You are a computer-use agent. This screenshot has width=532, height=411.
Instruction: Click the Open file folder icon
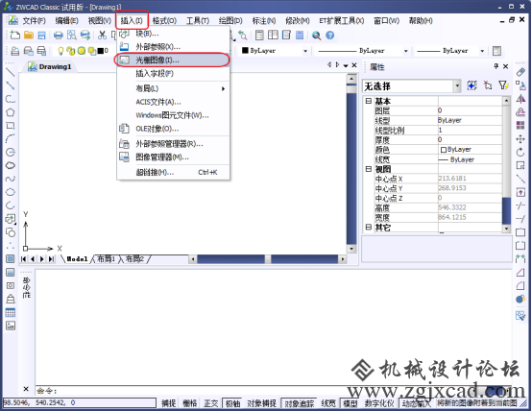(29, 35)
